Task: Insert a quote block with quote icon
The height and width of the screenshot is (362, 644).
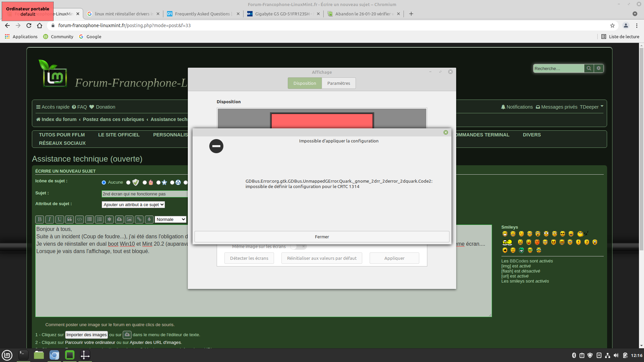Action: pos(69,220)
